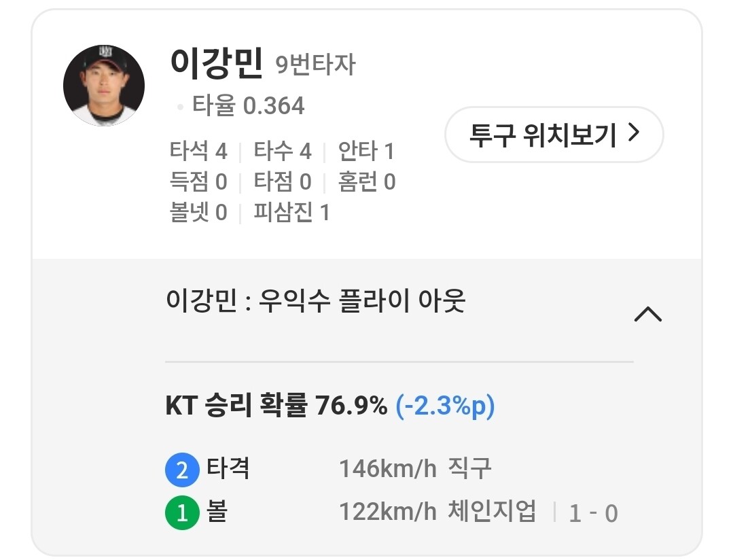Click the 1 - 0 ball count

(x=593, y=514)
